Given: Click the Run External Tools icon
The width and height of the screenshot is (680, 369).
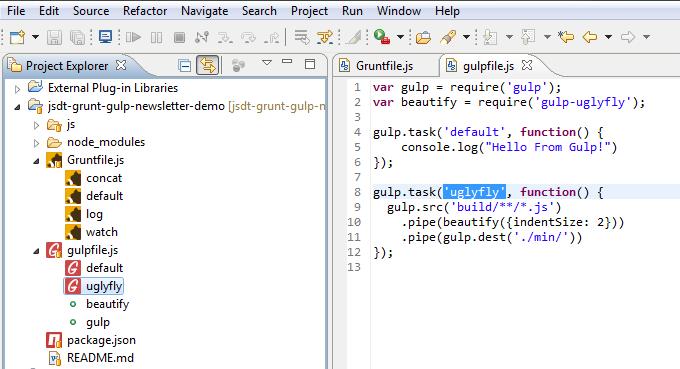Looking at the screenshot, I should coord(382,37).
